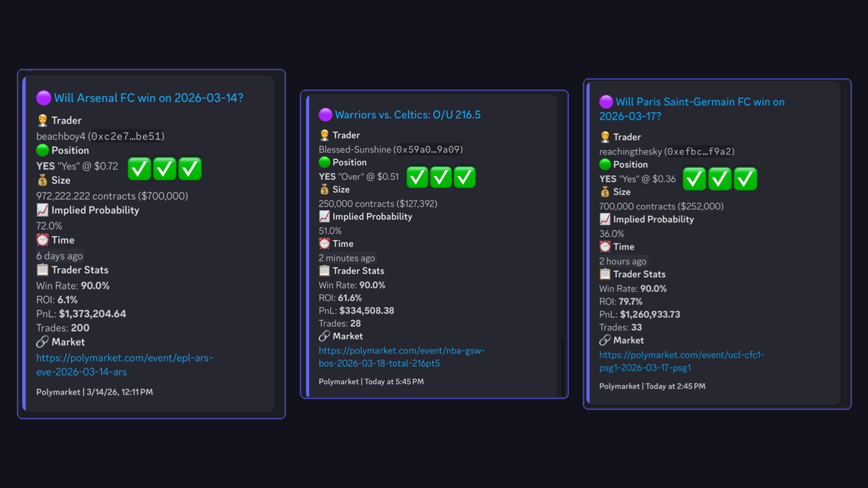Click the Market chain-link icon in the Warriors card
Screen dimensions: 868x488
click(x=324, y=336)
